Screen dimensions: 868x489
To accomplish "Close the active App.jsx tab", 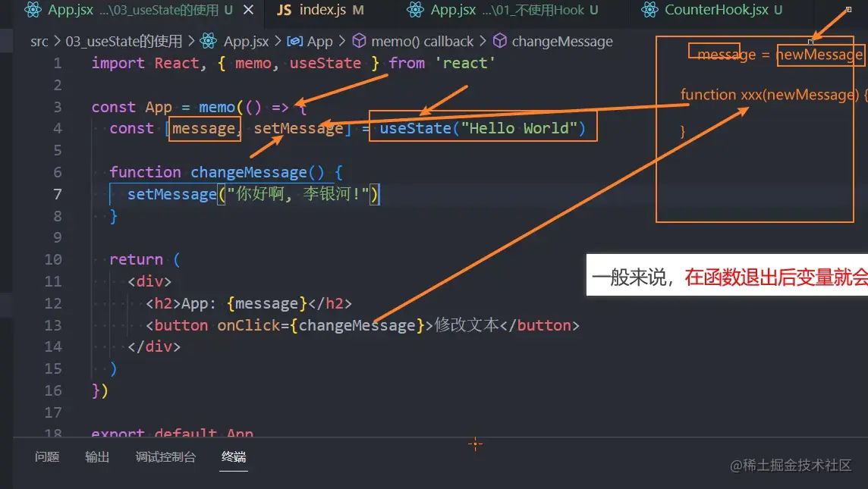I will [249, 10].
